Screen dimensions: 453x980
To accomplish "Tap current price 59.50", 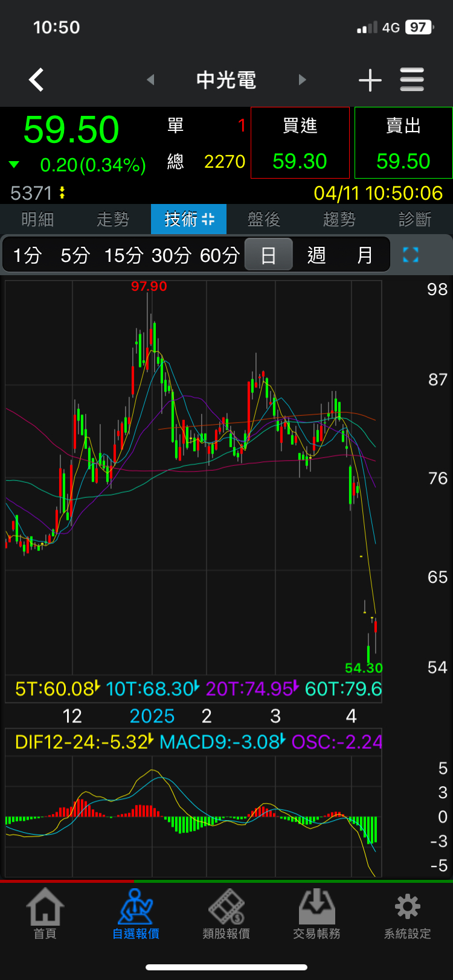I will 71,130.
